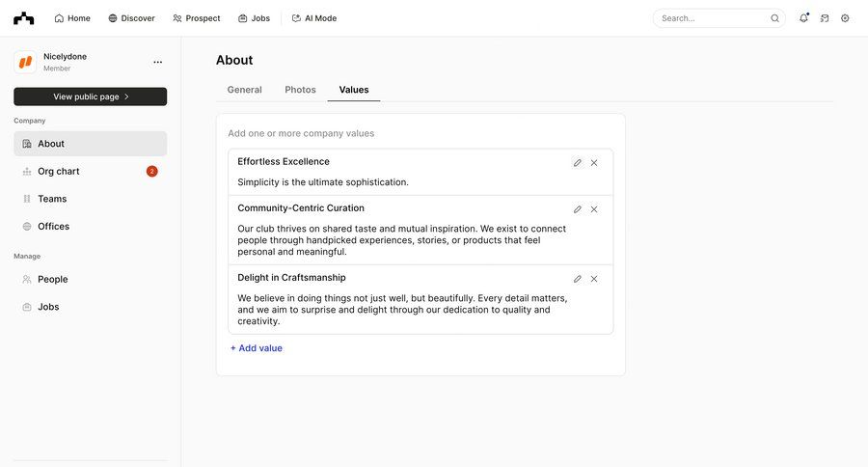Click the app logo in top-left
This screenshot has height=467, width=868.
(23, 18)
